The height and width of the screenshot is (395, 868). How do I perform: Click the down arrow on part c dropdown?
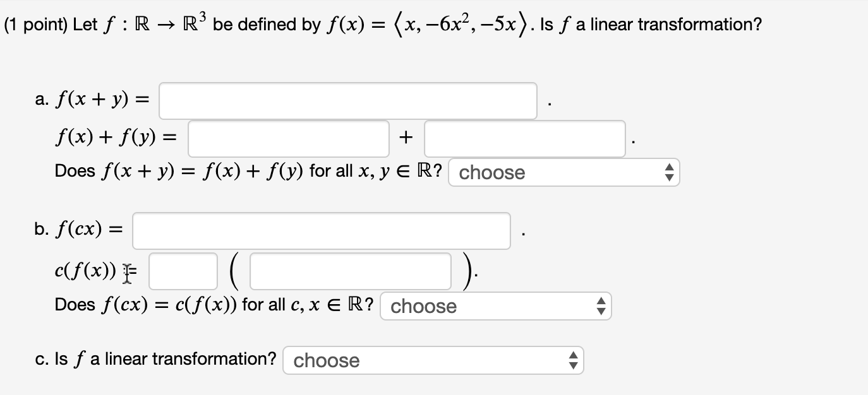tap(574, 364)
